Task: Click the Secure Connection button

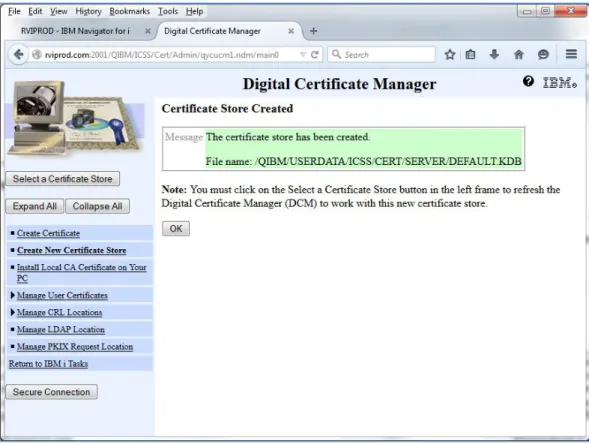Action: coord(51,392)
